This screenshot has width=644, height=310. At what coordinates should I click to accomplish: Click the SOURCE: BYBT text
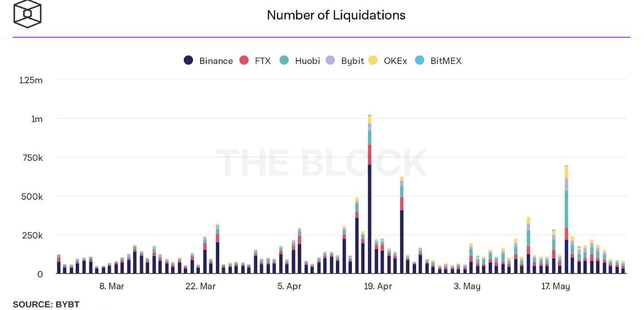[46, 304]
